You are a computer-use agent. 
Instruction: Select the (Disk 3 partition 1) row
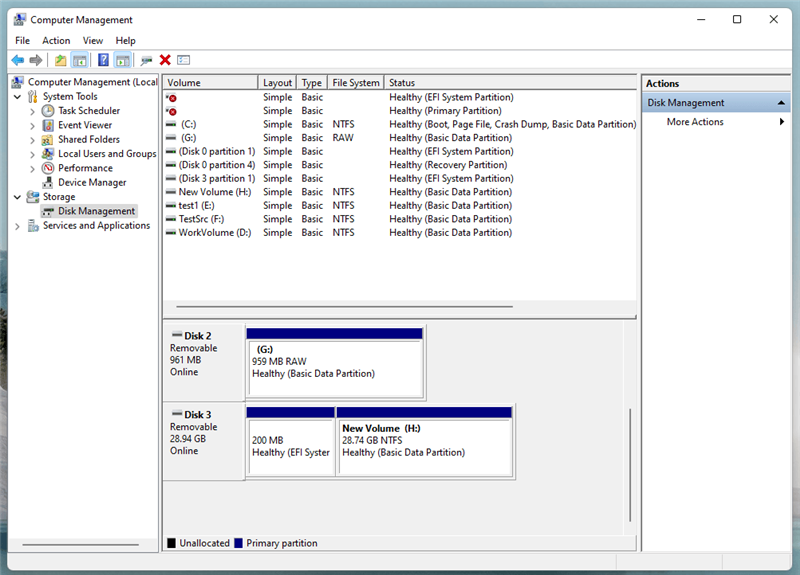[x=400, y=179]
